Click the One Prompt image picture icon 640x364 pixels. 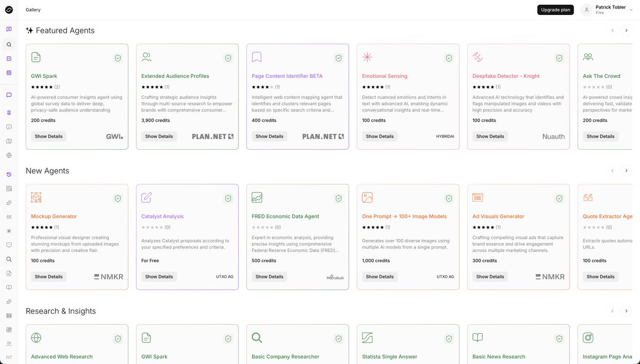pyautogui.click(x=367, y=197)
